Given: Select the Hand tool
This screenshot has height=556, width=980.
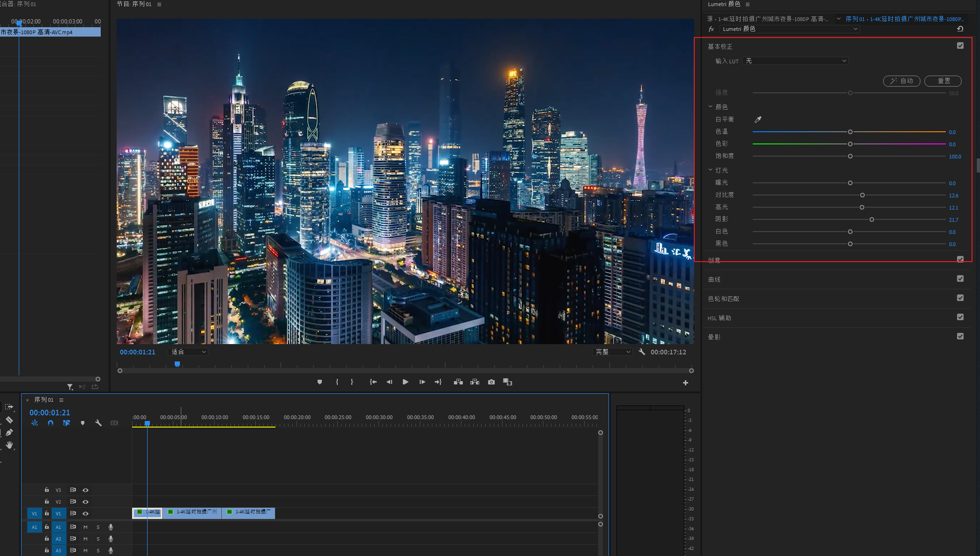Looking at the screenshot, I should pos(9,445).
